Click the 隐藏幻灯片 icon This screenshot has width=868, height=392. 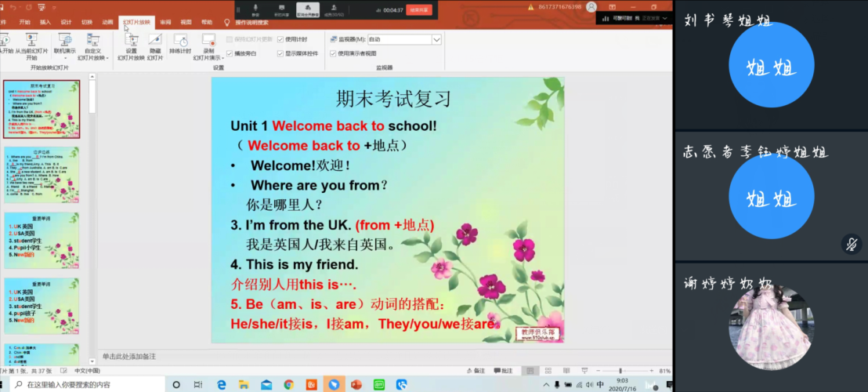click(155, 41)
